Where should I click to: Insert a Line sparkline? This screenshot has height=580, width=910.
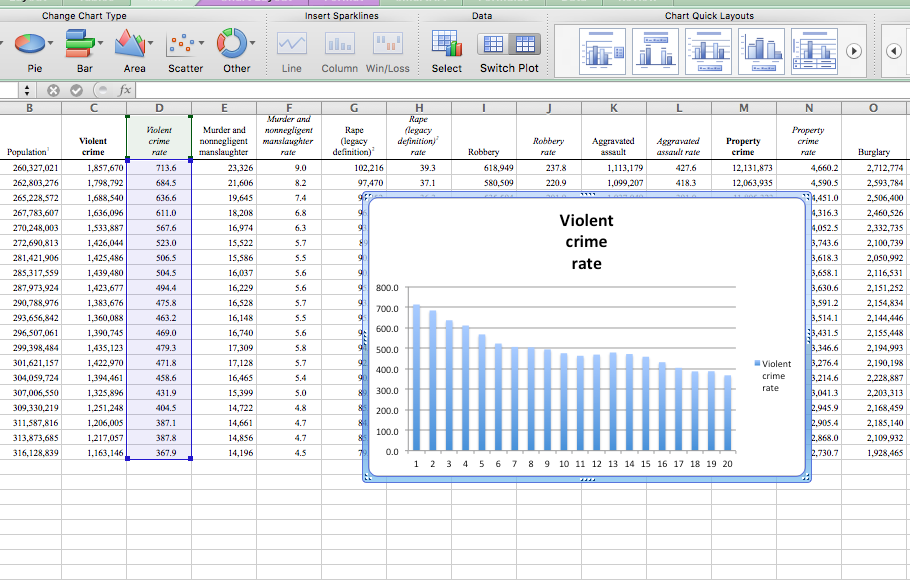(x=291, y=44)
